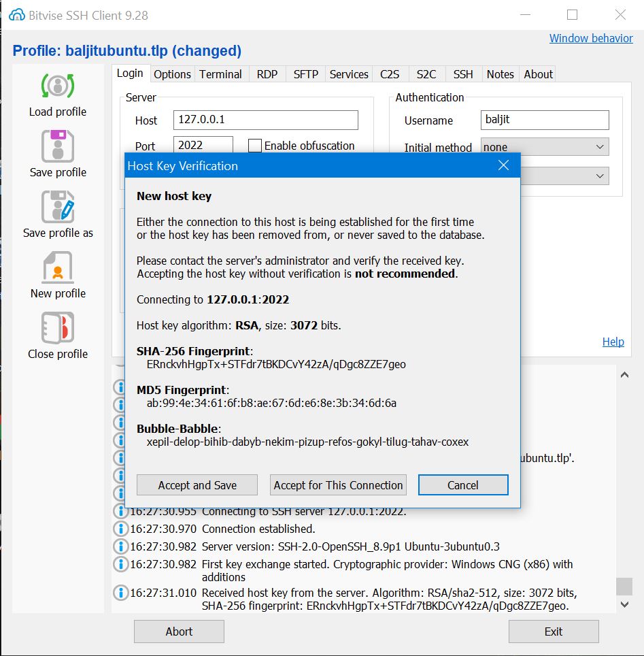Image resolution: width=644 pixels, height=656 pixels.
Task: Click the Load profile icon
Action: [x=58, y=86]
